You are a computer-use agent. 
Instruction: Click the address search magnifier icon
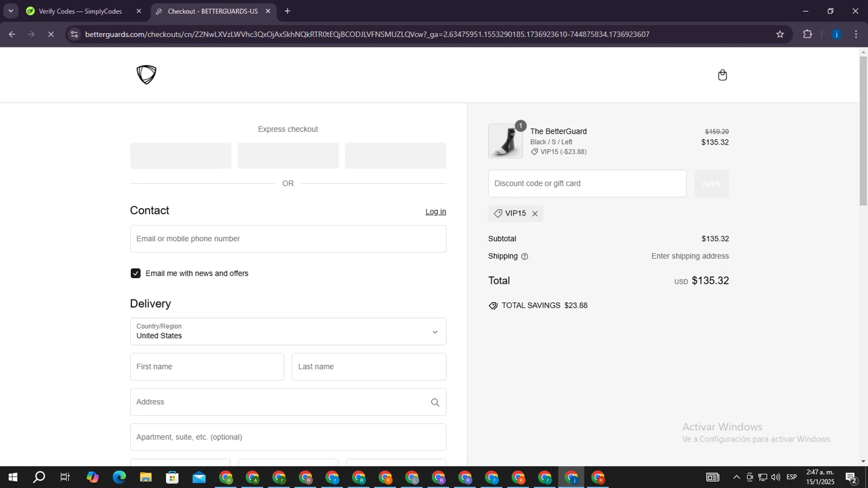pos(435,402)
